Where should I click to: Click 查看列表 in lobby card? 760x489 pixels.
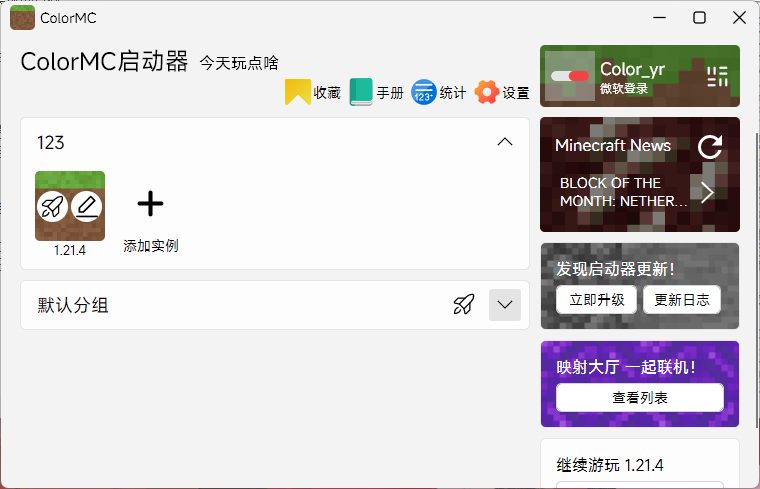[x=640, y=398]
